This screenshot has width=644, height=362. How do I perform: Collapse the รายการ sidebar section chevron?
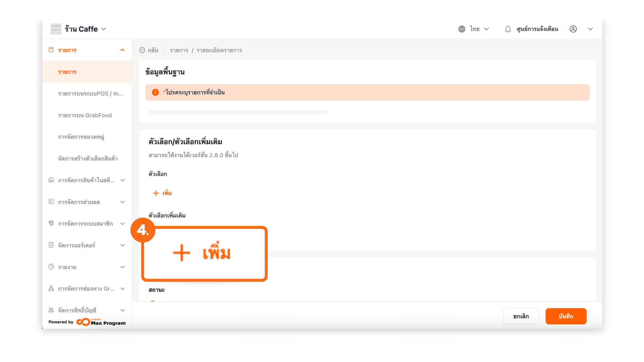[x=122, y=50]
